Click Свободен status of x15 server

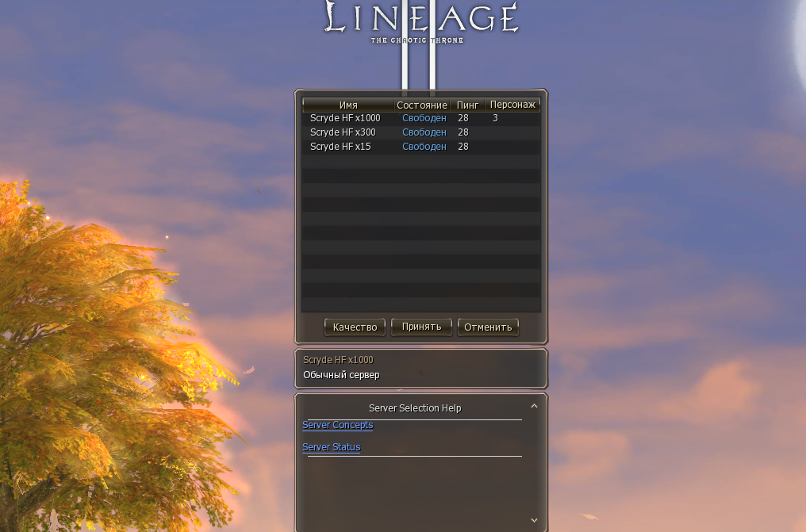tap(424, 147)
